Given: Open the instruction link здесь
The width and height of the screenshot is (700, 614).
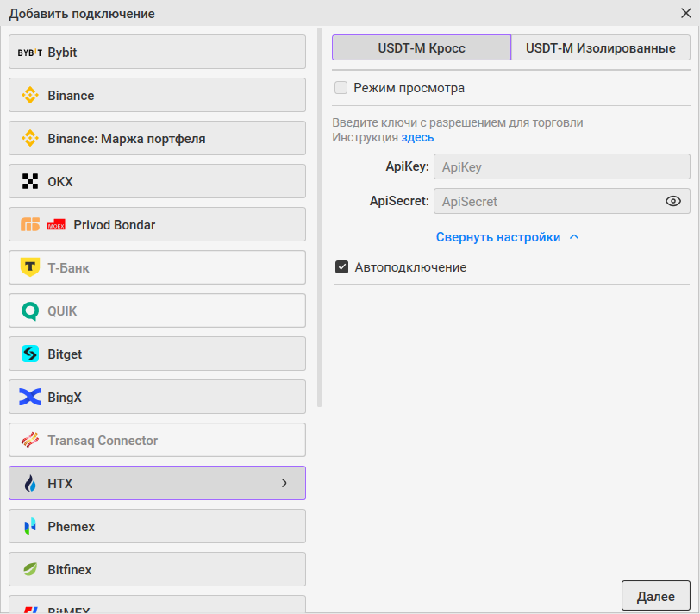Looking at the screenshot, I should tap(417, 137).
